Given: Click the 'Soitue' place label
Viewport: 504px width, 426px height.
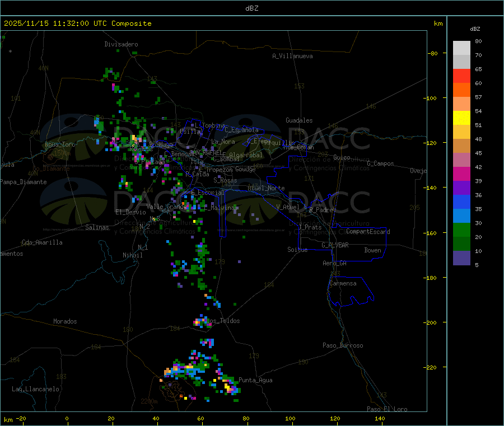Looking at the screenshot, I should (x=297, y=250).
